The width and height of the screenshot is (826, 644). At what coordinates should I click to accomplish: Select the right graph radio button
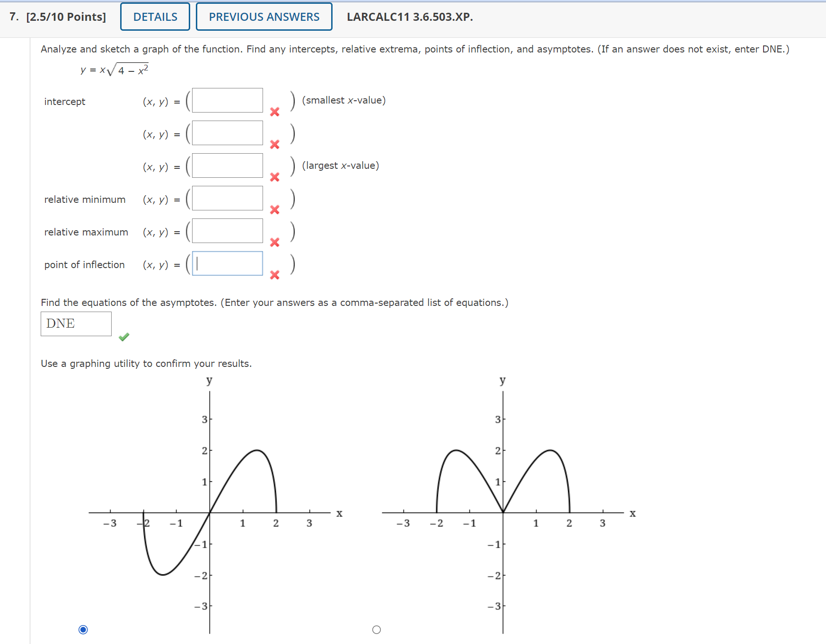pyautogui.click(x=377, y=629)
